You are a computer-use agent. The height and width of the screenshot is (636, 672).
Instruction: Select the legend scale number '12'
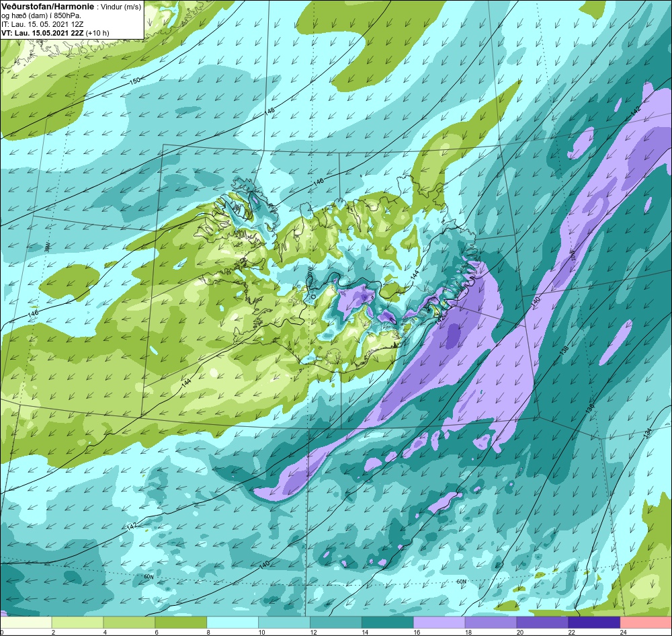pyautogui.click(x=313, y=632)
